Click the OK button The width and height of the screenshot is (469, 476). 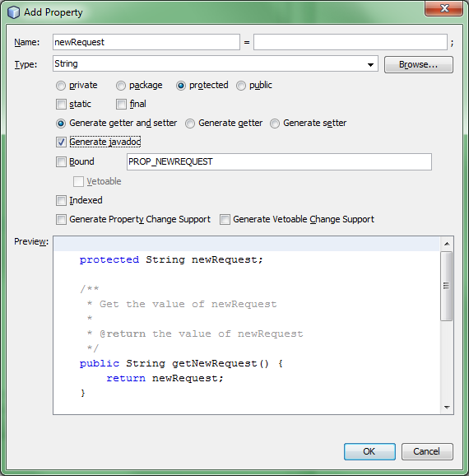pos(369,452)
